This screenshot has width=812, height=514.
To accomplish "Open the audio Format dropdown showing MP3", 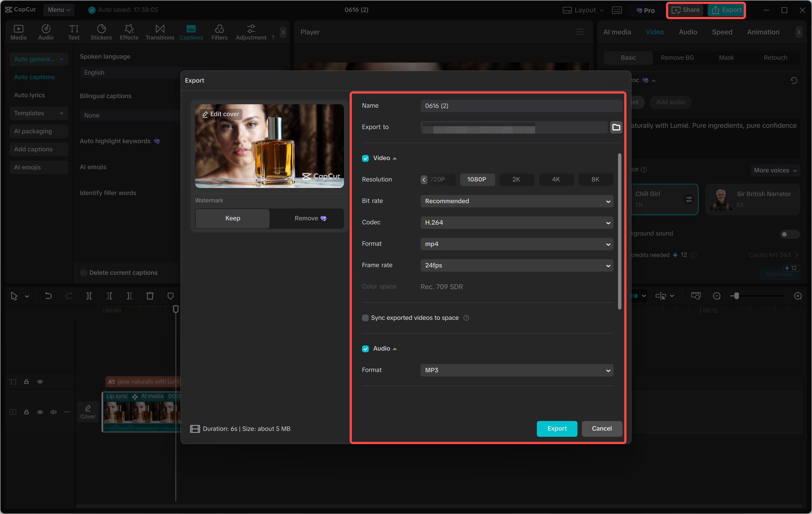I will (x=517, y=370).
